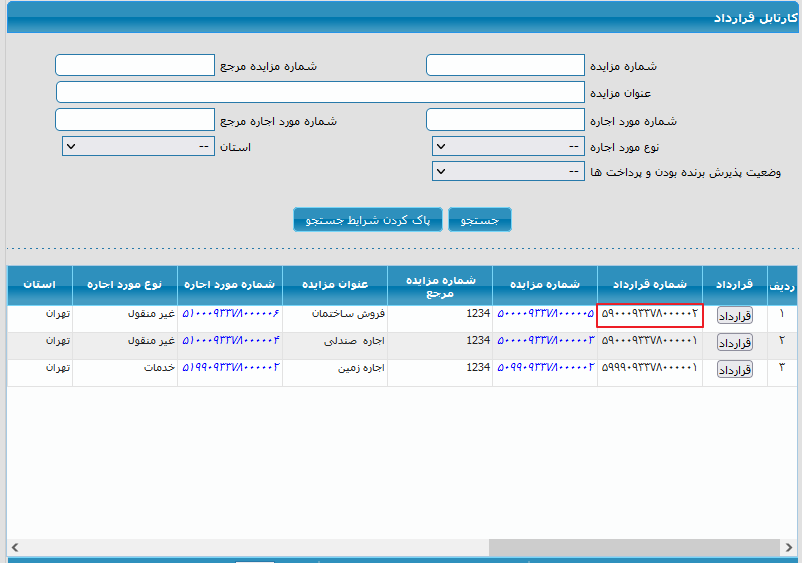
Task: Click horizontal scrollbar right arrow
Action: [x=788, y=547]
